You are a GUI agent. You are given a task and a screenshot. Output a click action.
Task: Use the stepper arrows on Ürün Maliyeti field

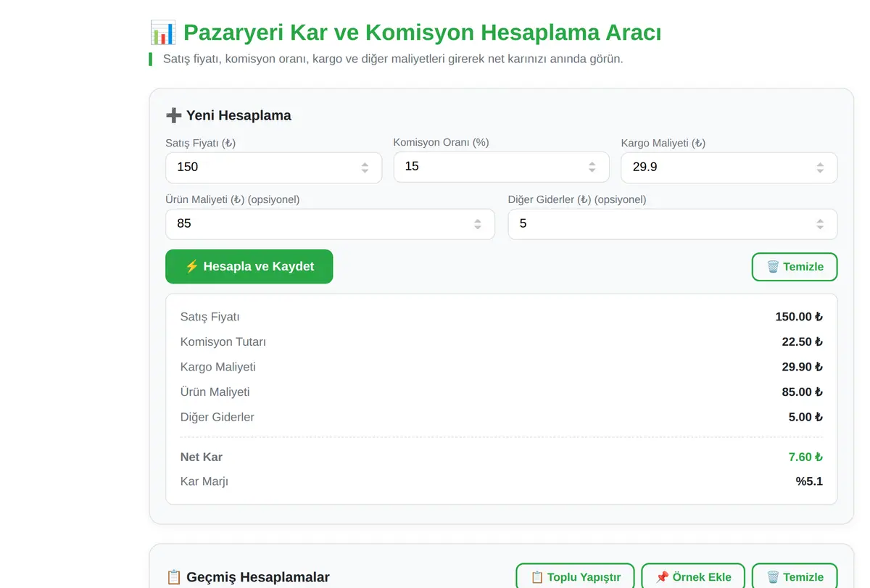(478, 224)
